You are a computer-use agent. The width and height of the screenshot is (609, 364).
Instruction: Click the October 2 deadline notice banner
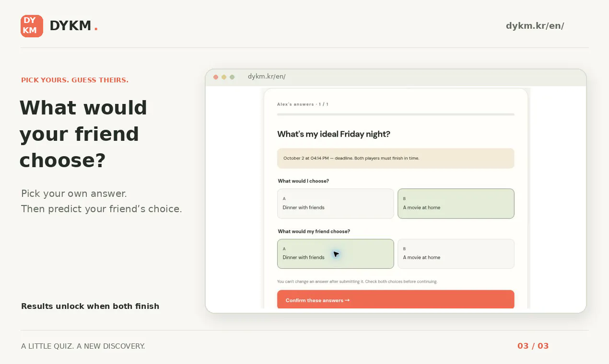(396, 158)
